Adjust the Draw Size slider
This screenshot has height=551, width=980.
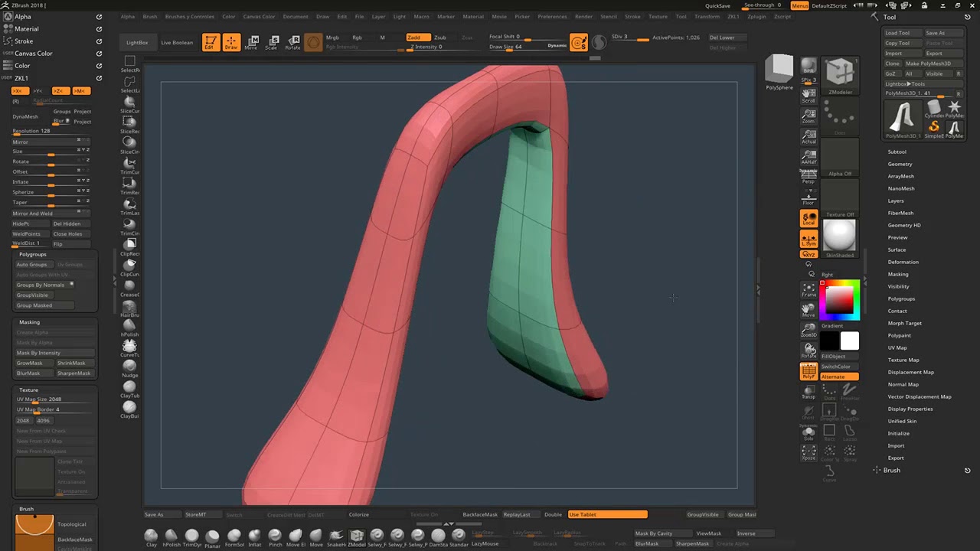(x=528, y=47)
